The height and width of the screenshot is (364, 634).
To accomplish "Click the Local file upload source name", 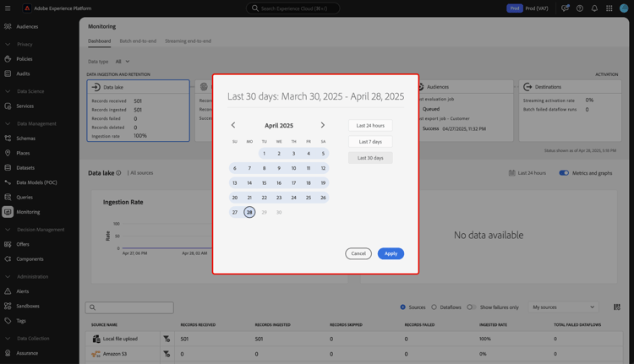I will pos(120,339).
